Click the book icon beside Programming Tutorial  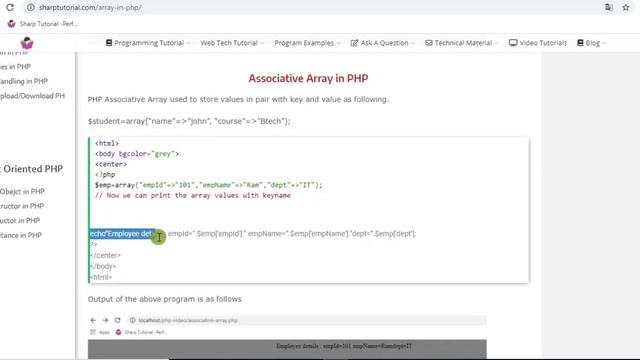[x=109, y=43]
